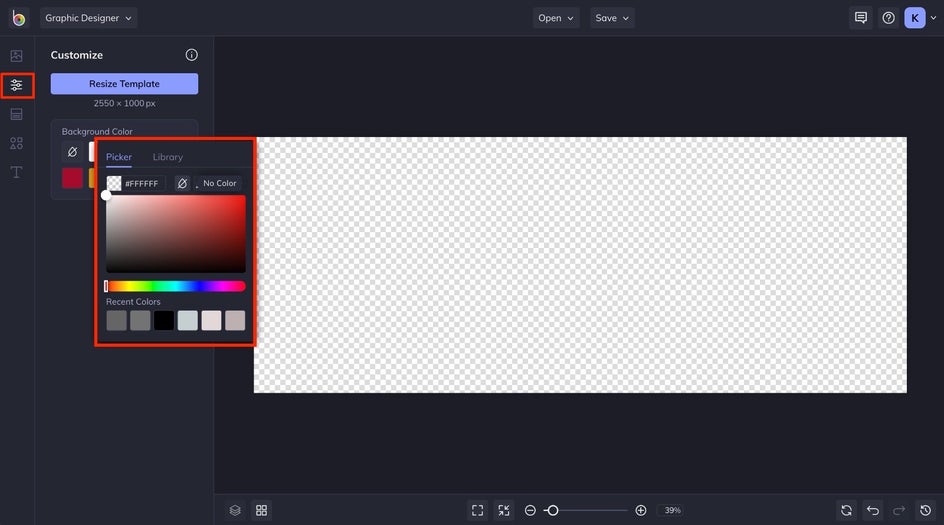Image resolution: width=944 pixels, height=525 pixels.
Task: Open the Layers panel icon
Action: (235, 511)
